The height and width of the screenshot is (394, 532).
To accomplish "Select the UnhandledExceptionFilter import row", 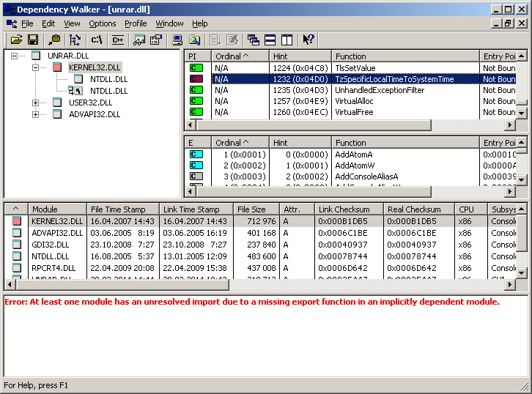I will click(350, 90).
